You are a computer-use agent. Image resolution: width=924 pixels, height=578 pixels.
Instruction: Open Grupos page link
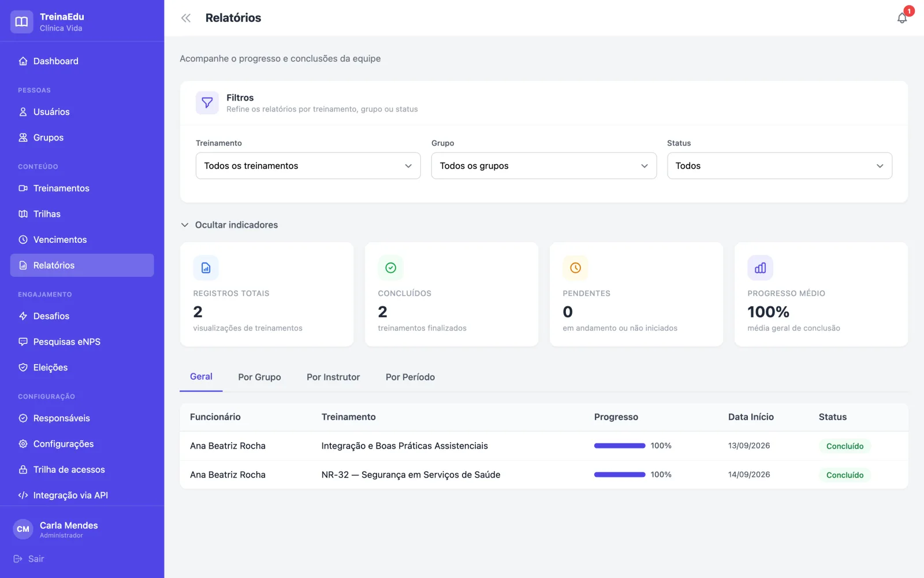(x=82, y=138)
